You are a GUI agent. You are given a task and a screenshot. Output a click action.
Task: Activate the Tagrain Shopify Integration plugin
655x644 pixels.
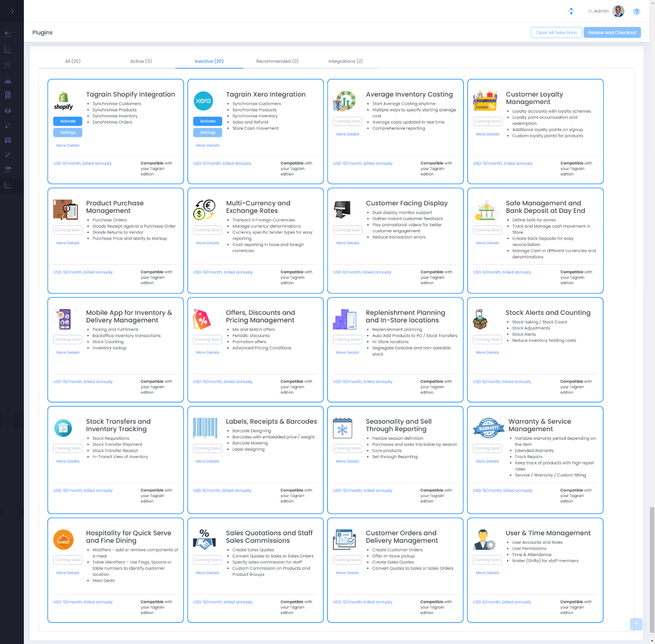67,121
